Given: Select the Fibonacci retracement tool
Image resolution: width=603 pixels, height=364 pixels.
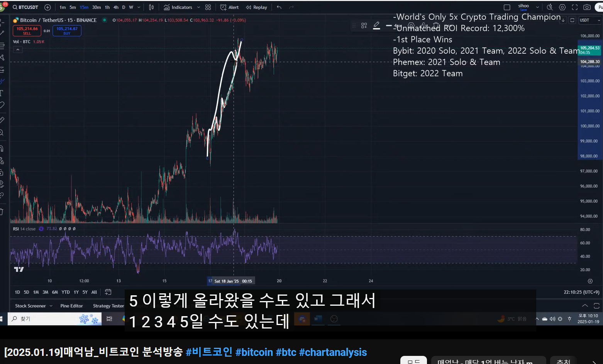Looking at the screenshot, I should pos(2,46).
